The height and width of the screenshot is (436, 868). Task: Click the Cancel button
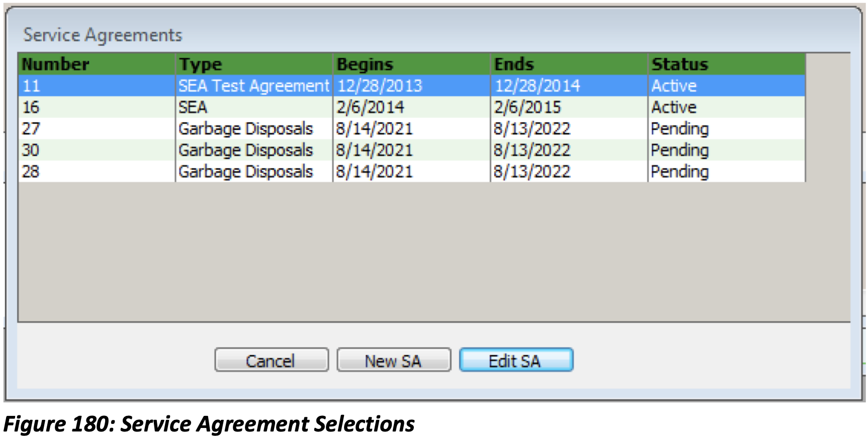pyautogui.click(x=271, y=359)
